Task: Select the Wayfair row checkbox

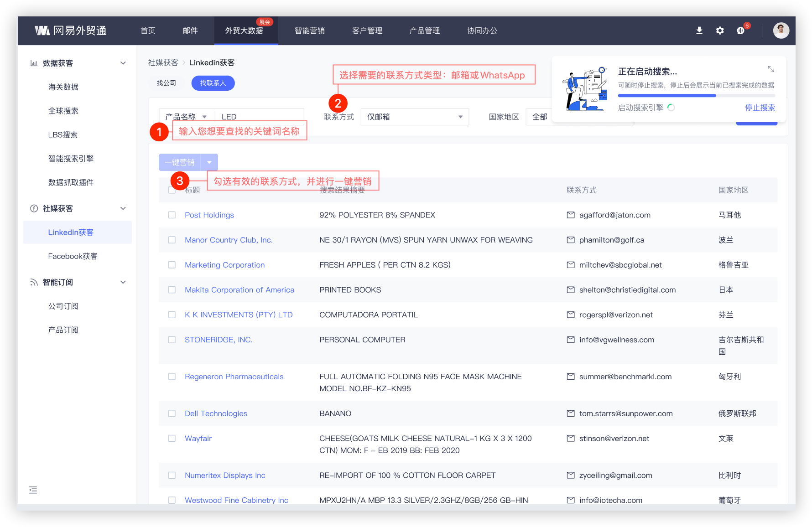Action: pyautogui.click(x=172, y=438)
